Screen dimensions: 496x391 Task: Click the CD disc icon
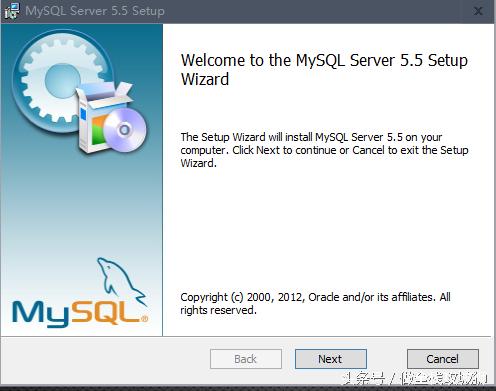point(125,130)
